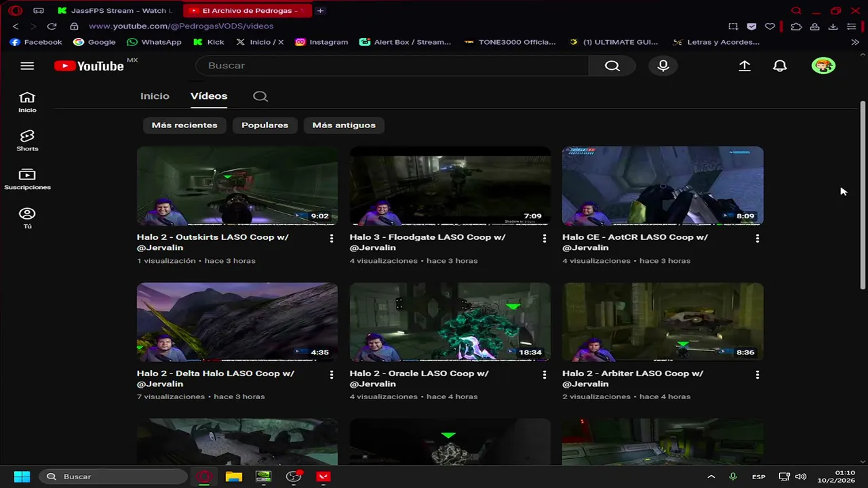Viewport: 868px width, 488px height.
Task: Open browser extensions puzzle icon
Action: pyautogui.click(x=796, y=26)
